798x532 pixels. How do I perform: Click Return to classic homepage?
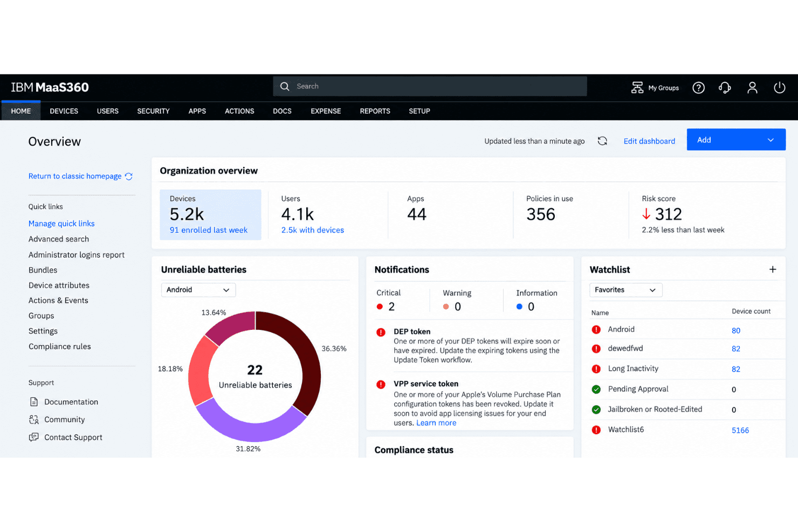75,176
